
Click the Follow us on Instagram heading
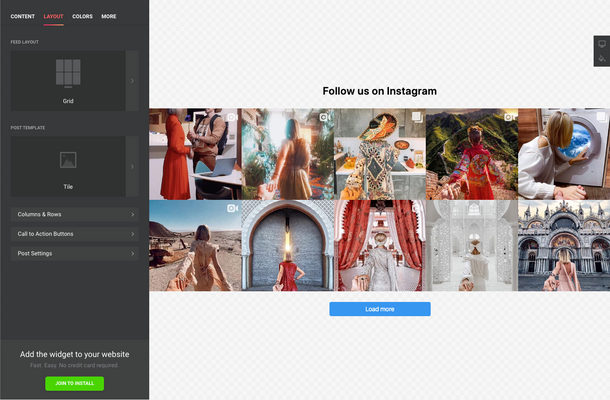(380, 91)
